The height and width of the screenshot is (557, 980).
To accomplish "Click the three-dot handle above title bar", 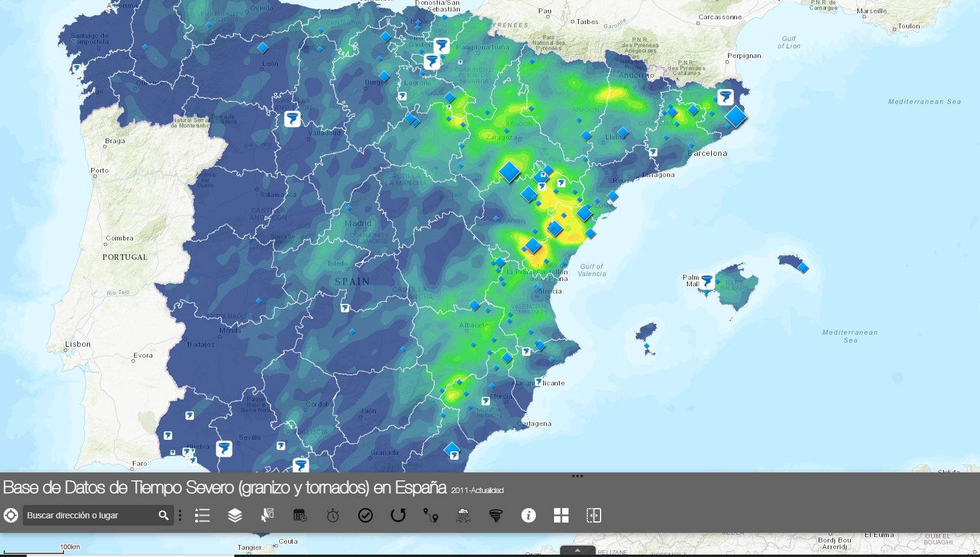I will point(578,476).
